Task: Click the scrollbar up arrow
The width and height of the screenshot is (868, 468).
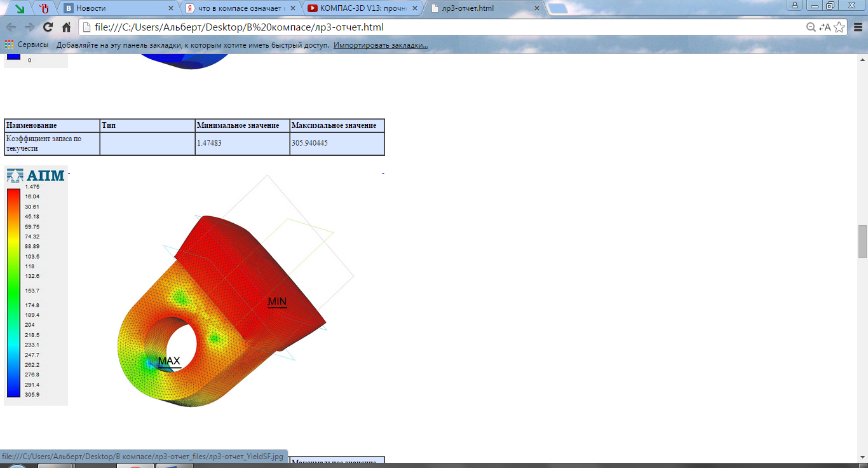Action: click(862, 59)
